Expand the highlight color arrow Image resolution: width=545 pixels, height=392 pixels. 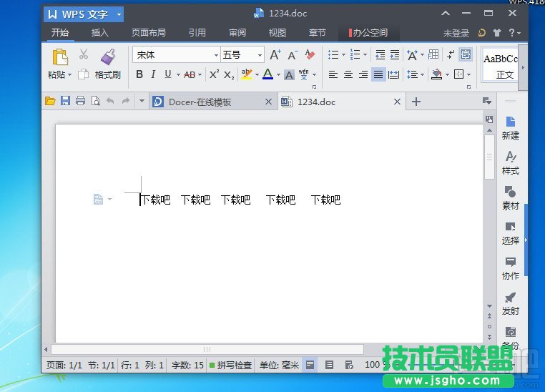pyautogui.click(x=257, y=74)
